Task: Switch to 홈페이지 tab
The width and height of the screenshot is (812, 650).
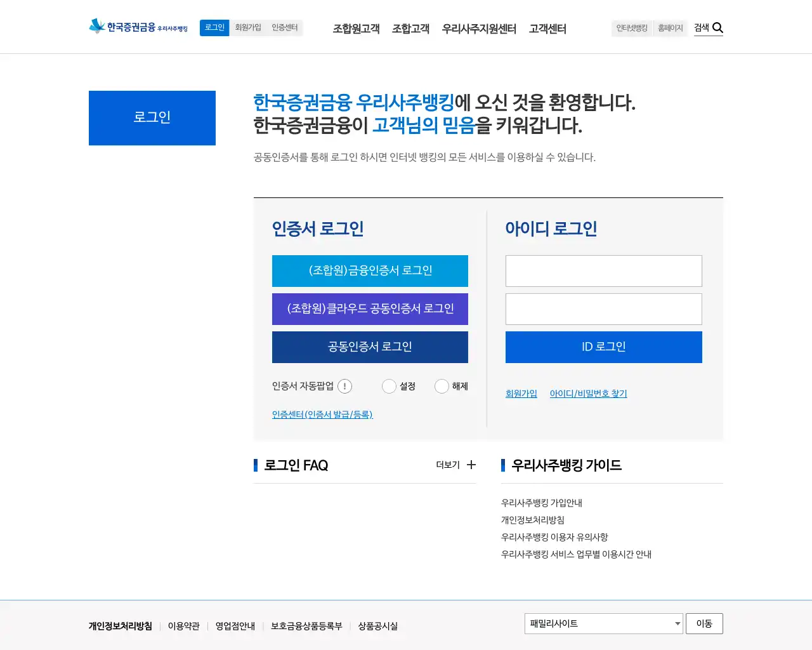Action: (x=671, y=28)
